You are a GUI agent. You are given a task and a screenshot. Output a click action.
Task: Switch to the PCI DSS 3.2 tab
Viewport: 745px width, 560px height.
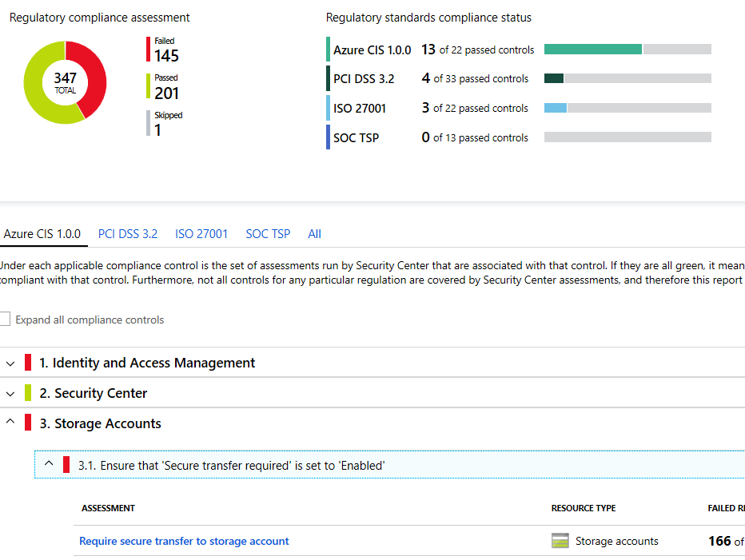[128, 233]
